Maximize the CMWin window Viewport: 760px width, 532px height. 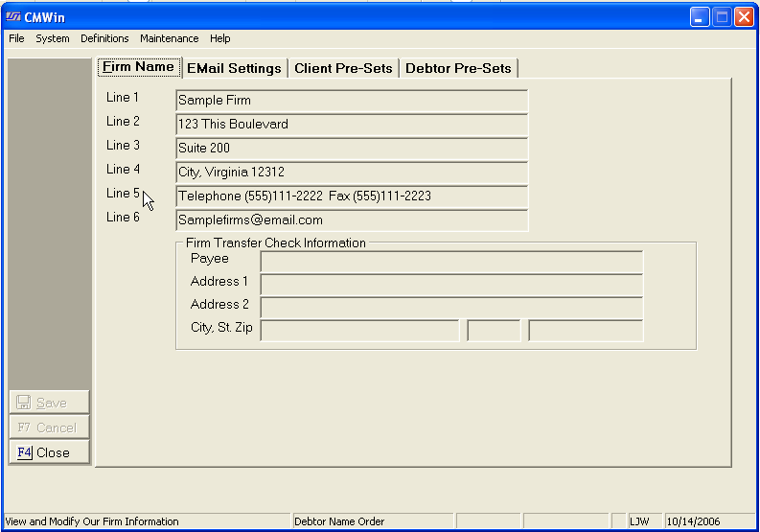tap(722, 16)
